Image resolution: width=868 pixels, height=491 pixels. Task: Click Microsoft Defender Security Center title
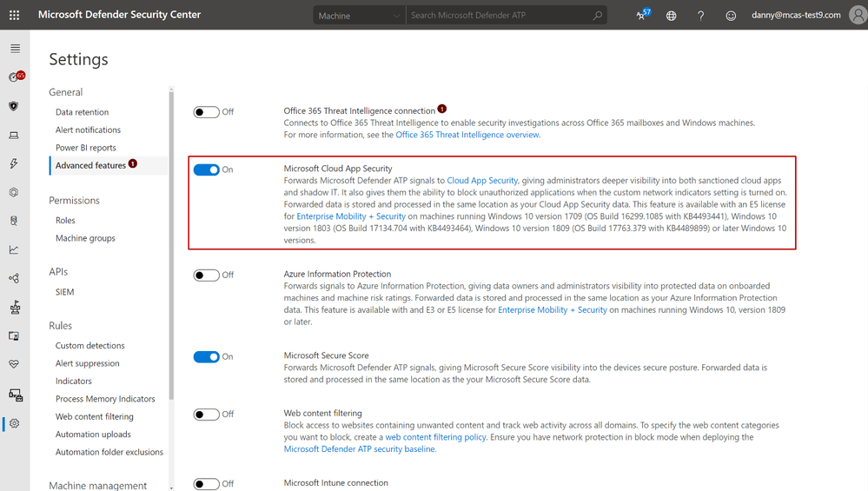[x=119, y=15]
